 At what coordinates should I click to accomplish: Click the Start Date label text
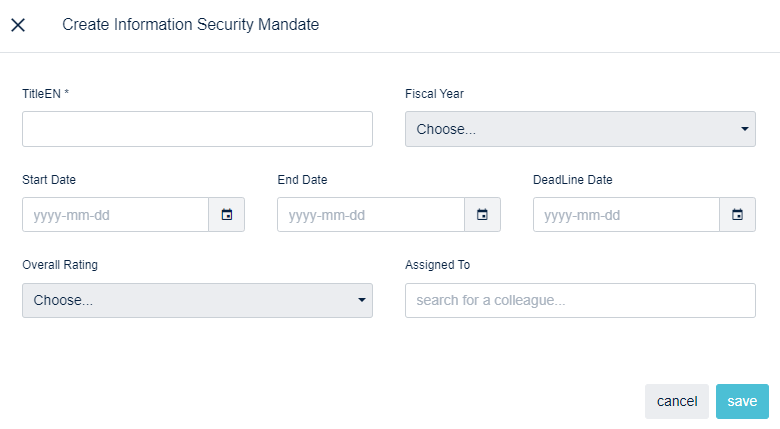point(49,180)
